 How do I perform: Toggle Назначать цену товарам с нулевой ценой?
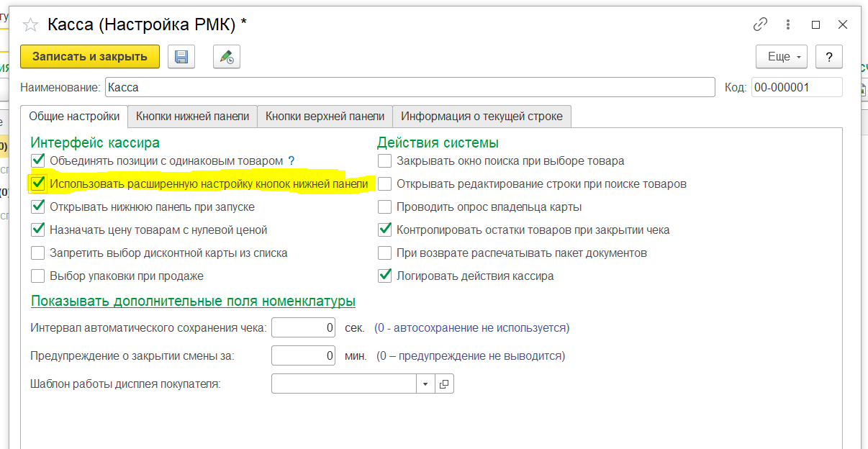click(x=38, y=230)
